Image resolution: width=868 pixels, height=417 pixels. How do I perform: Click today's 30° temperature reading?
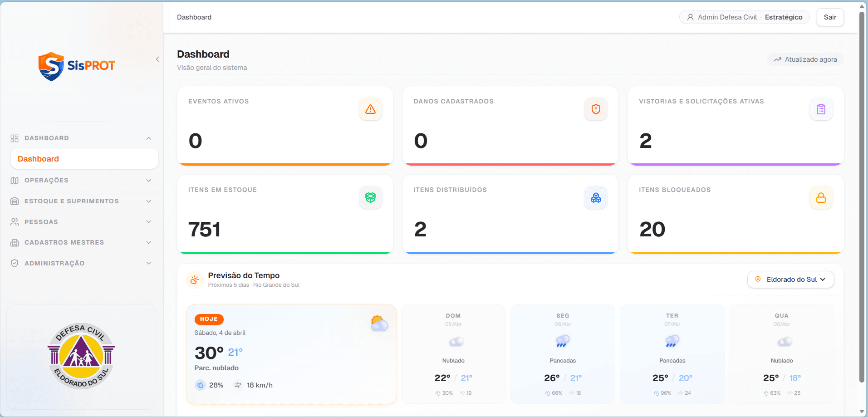[209, 353]
